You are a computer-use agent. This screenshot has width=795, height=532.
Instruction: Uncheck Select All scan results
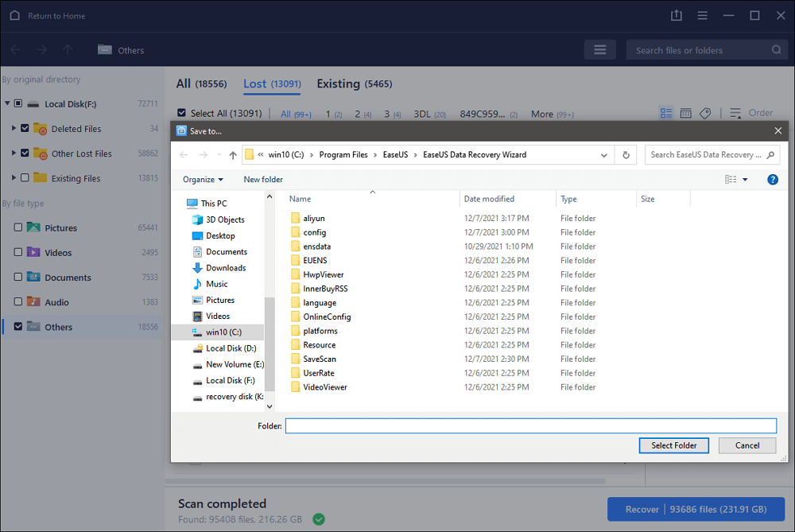180,113
